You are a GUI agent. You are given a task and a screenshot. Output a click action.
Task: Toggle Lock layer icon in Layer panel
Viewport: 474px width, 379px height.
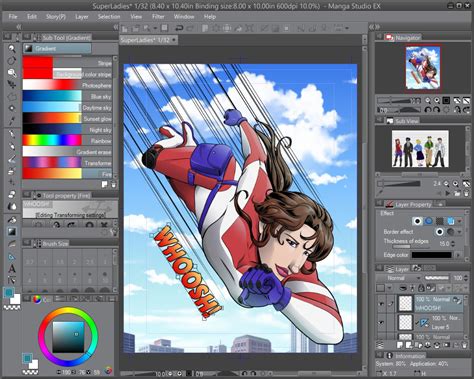[421, 288]
